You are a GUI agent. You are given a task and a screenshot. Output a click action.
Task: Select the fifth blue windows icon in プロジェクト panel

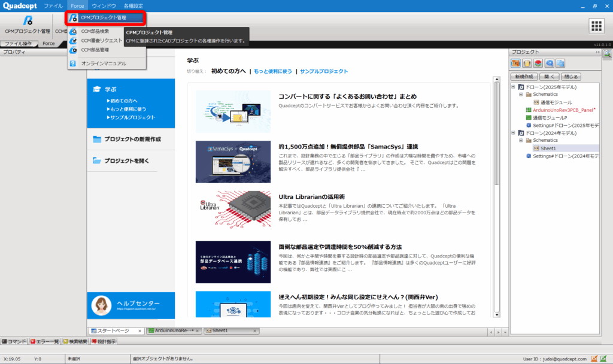tap(560, 63)
